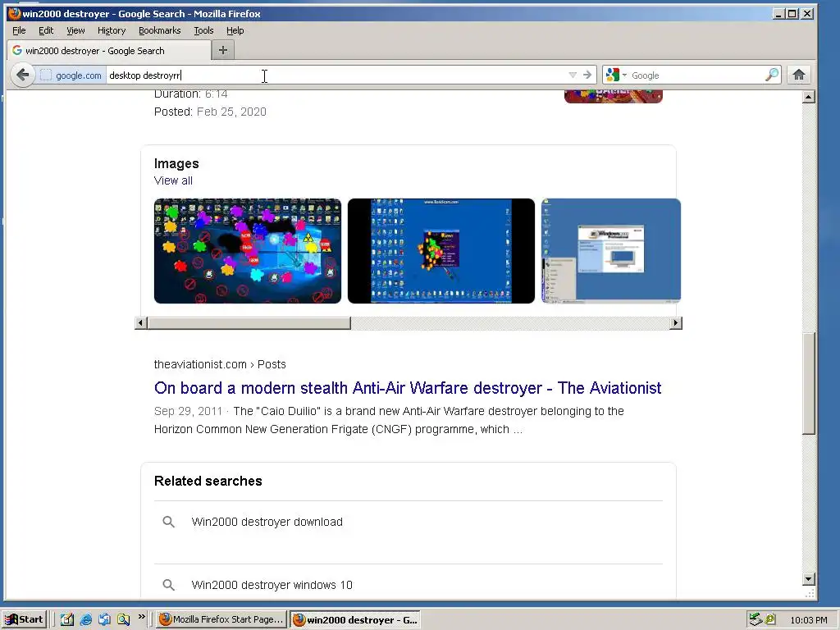Viewport: 840px width, 630px height.
Task: Click the Windows Start button
Action: 24,619
